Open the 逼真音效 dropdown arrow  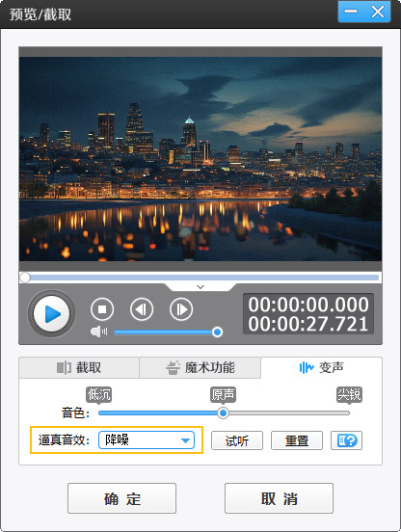click(x=185, y=440)
